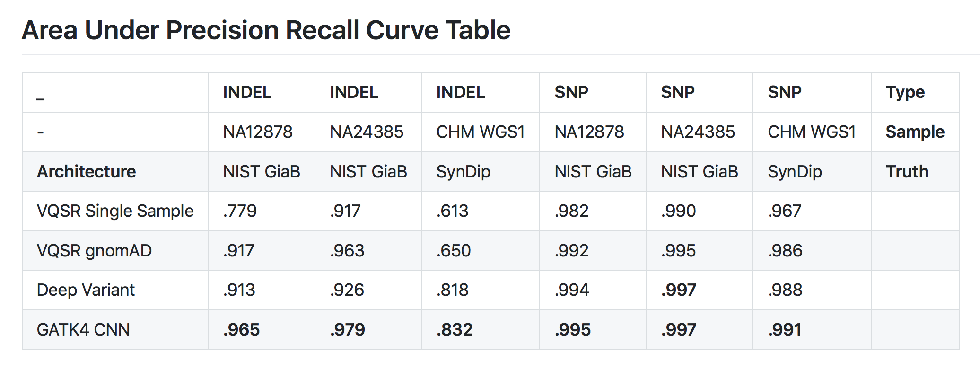Click the VQSR gnomAD value .986
980x371 pixels.
[785, 250]
